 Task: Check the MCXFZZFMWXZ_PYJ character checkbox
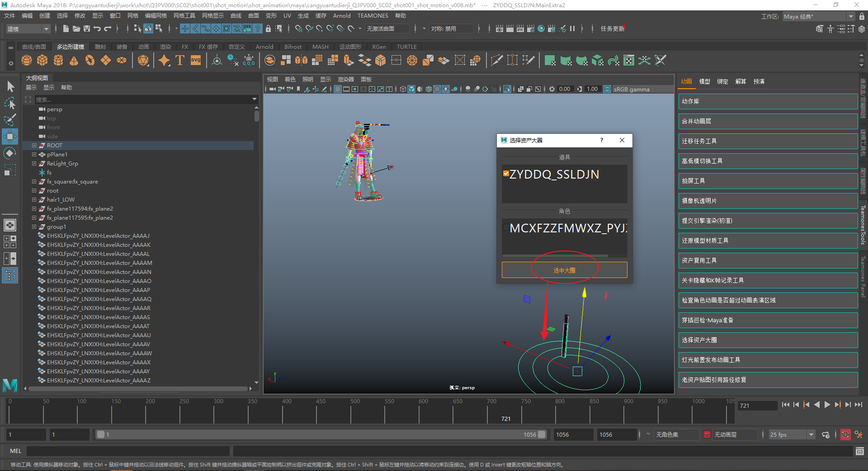tap(506, 227)
